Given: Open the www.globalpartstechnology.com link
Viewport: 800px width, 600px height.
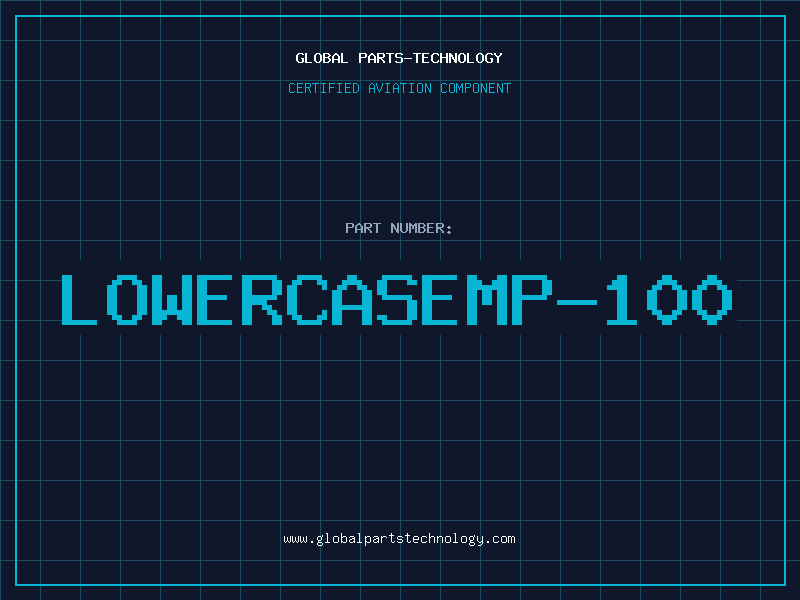Looking at the screenshot, I should [399, 539].
